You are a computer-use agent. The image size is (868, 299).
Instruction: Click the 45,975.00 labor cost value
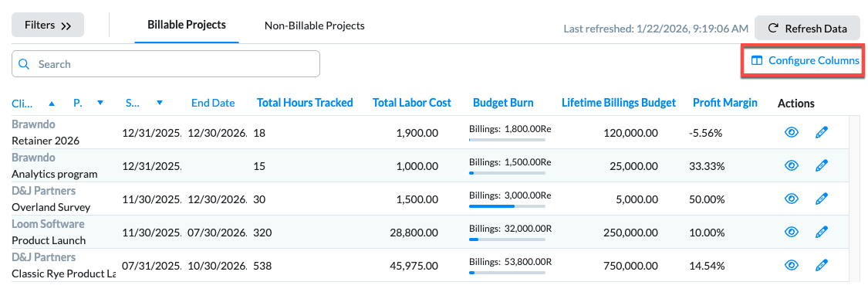pyautogui.click(x=414, y=267)
